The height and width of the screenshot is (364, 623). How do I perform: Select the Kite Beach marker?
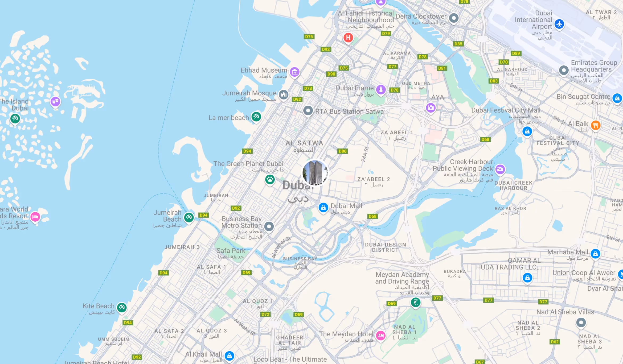tap(122, 308)
